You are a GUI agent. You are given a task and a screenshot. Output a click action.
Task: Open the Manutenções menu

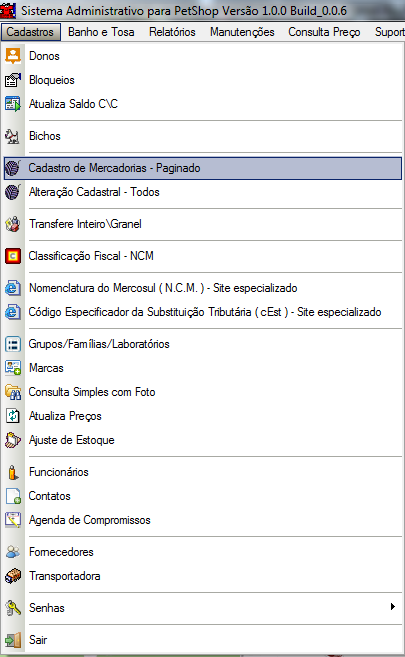(242, 32)
